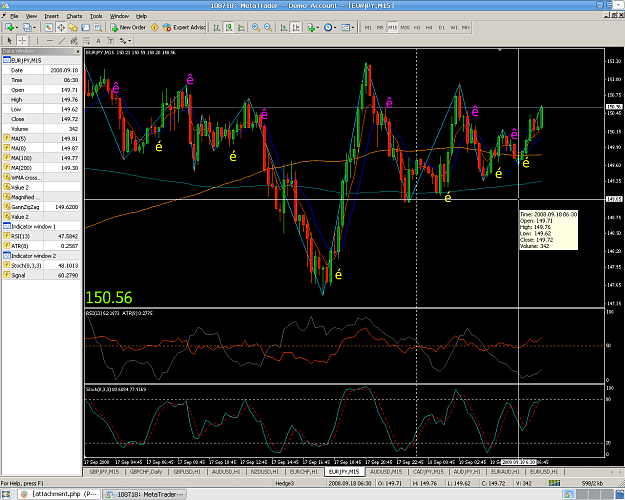Select the Text Label tool
This screenshot has width=625, height=500.
coord(110,40)
